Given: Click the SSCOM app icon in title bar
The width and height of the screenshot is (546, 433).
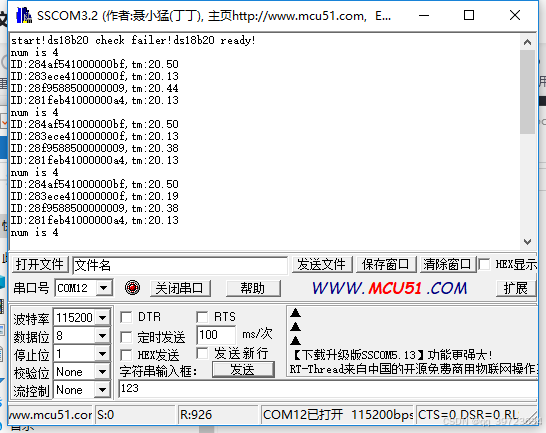Looking at the screenshot, I should click(24, 15).
